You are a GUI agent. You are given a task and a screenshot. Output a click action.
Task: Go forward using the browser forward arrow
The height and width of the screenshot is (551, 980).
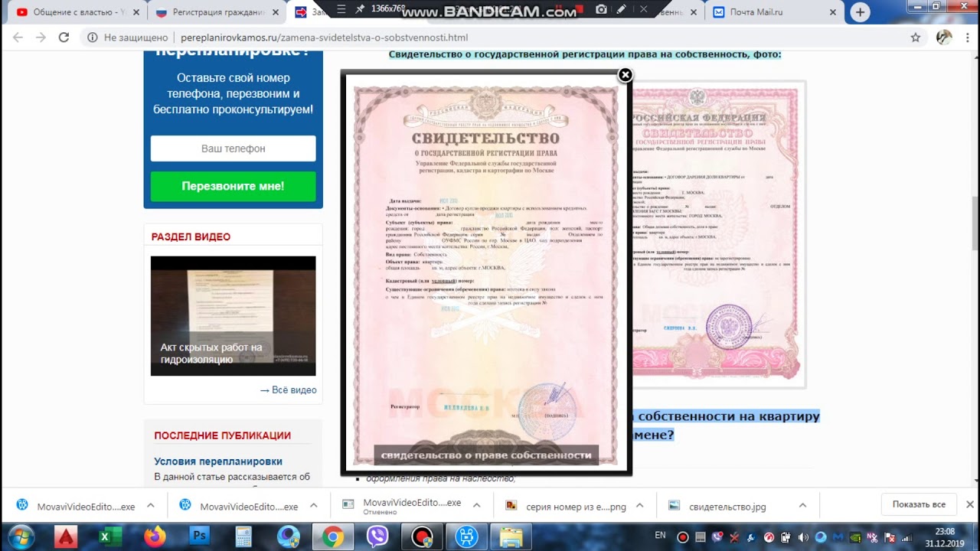click(x=40, y=37)
